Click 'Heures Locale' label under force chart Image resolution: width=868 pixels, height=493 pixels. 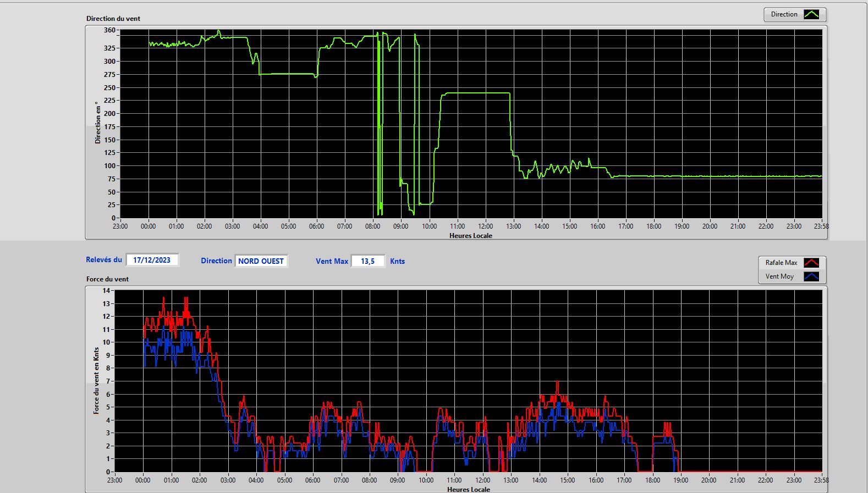(x=469, y=489)
